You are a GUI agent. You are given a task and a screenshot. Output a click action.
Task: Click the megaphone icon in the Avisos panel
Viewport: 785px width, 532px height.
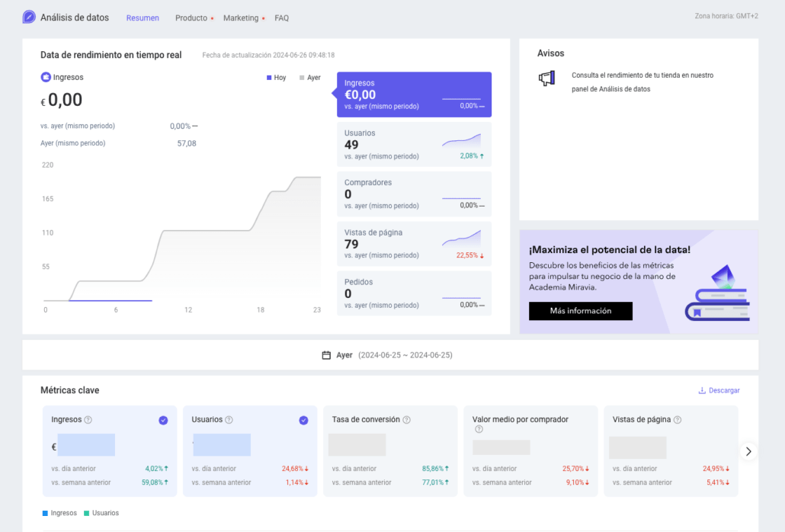pos(547,77)
